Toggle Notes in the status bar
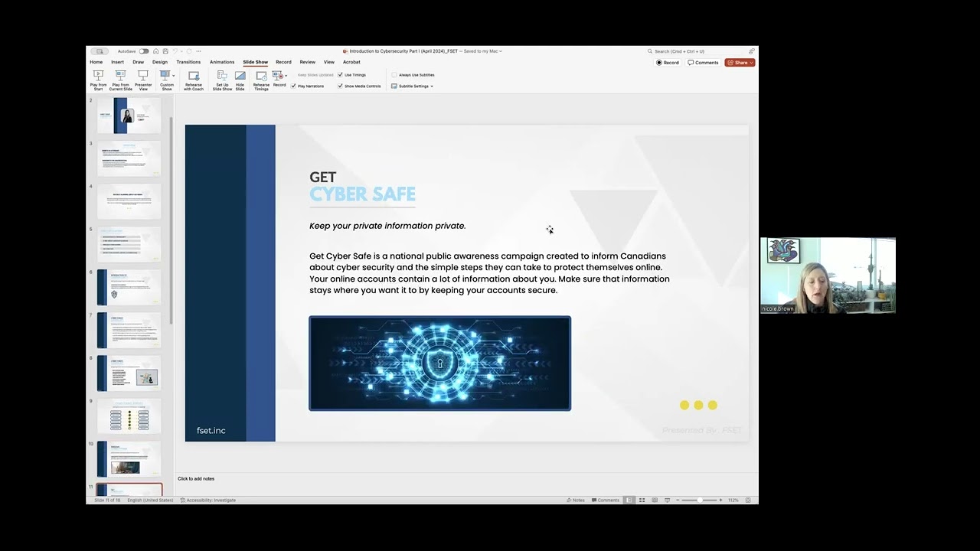The height and width of the screenshot is (551, 980). click(576, 500)
